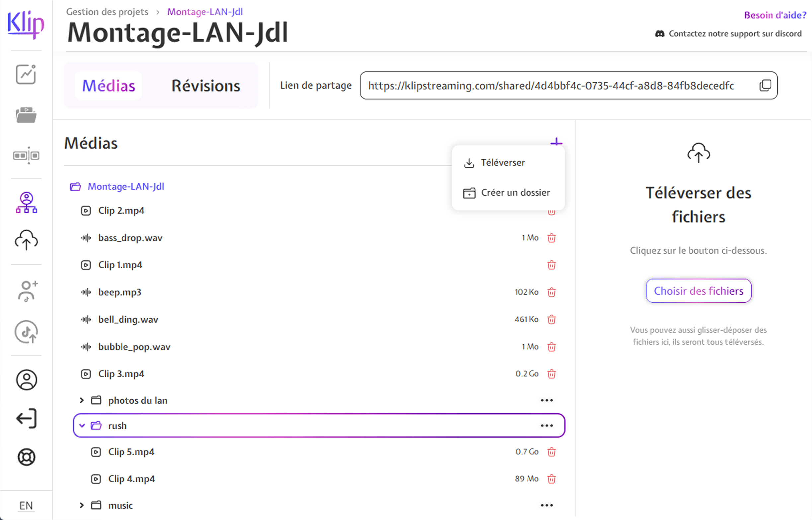Image resolution: width=812 pixels, height=520 pixels.
Task: Click the cloud upload sidebar icon
Action: pyautogui.click(x=26, y=240)
